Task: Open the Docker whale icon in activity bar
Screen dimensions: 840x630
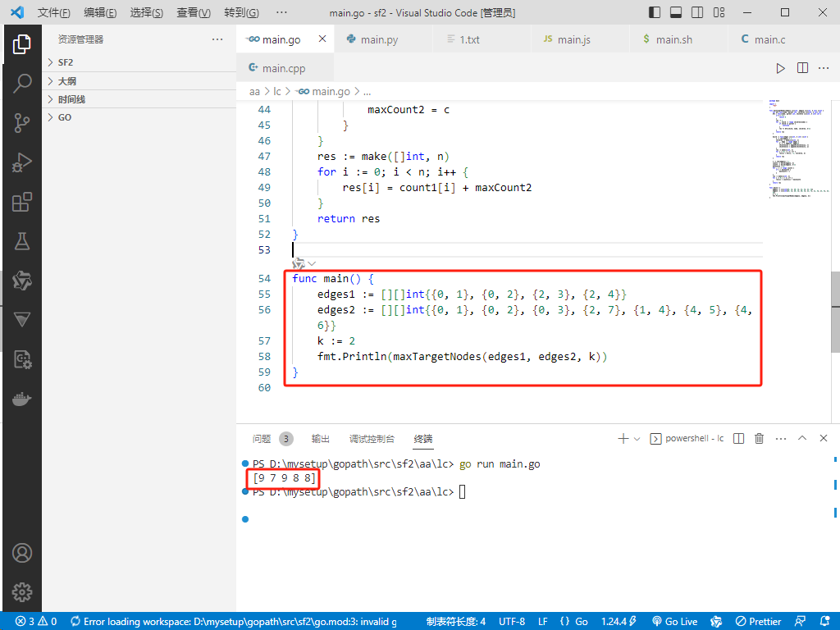Action: (22, 399)
